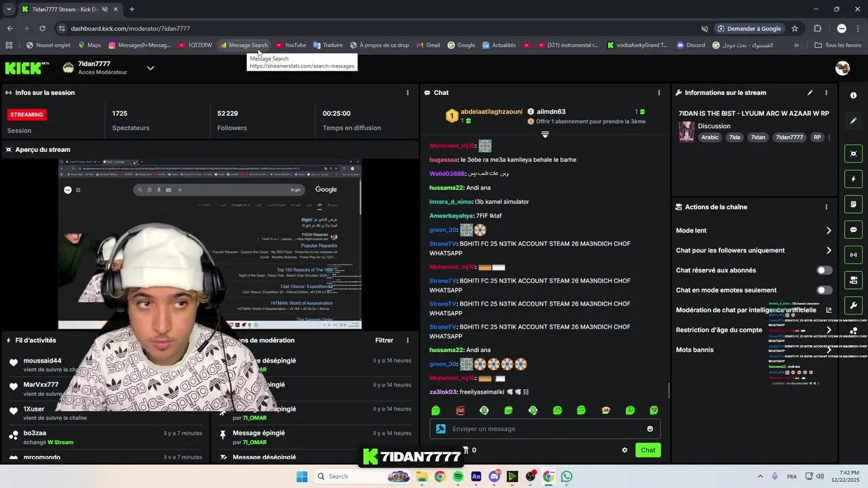Open the user profile avatar top right
This screenshot has height=488, width=868.
[842, 68]
